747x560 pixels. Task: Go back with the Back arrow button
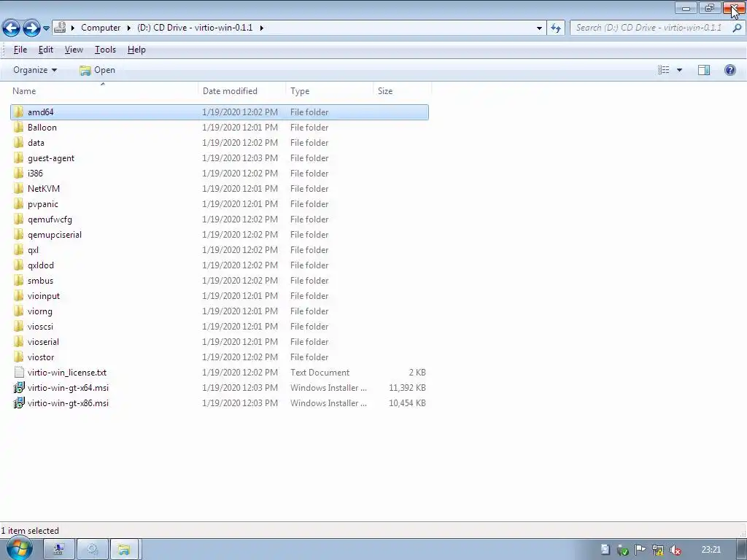tap(12, 28)
